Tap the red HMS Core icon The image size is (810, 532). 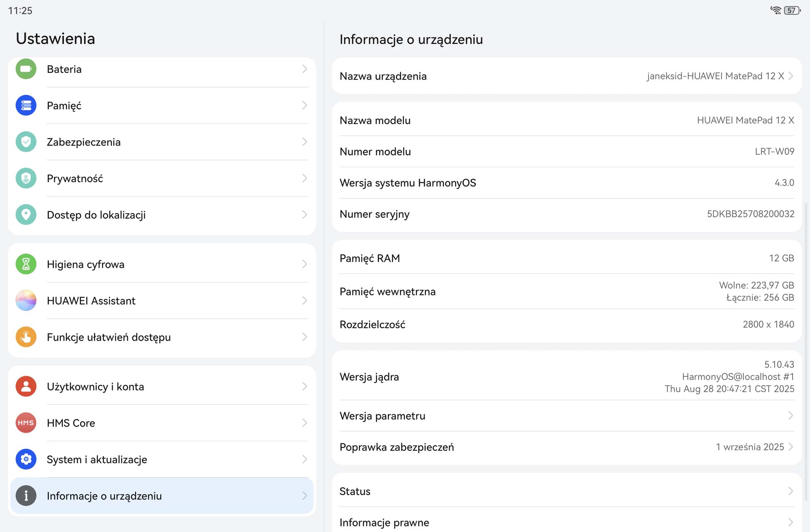[x=26, y=423]
